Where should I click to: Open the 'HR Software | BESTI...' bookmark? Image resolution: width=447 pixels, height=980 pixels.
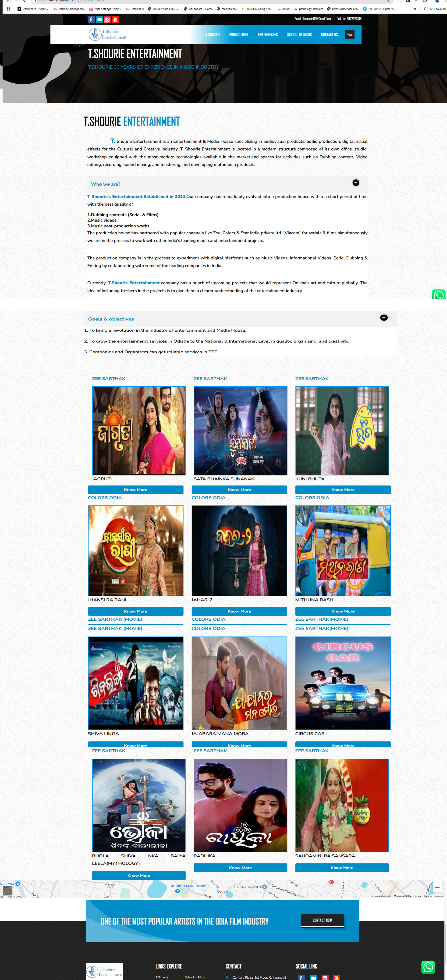point(163,9)
